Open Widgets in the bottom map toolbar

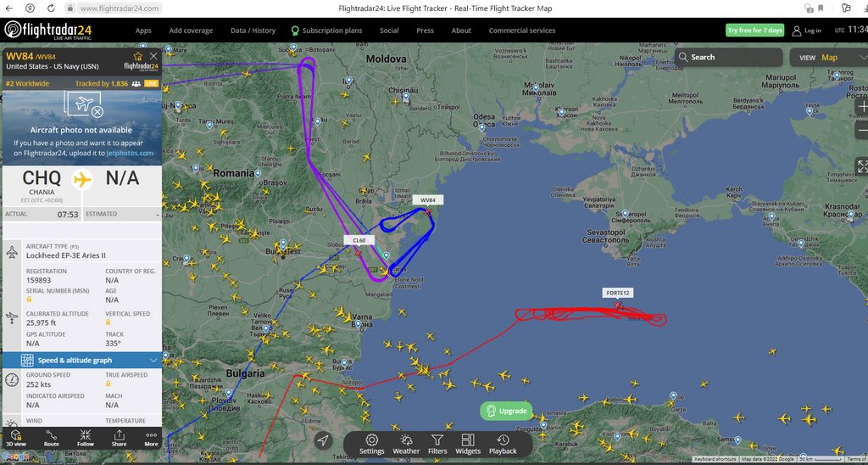pos(468,444)
